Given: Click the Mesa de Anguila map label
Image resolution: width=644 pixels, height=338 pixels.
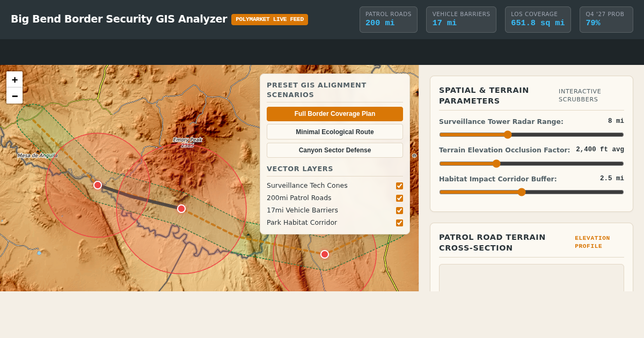Looking at the screenshot, I should (x=38, y=156).
